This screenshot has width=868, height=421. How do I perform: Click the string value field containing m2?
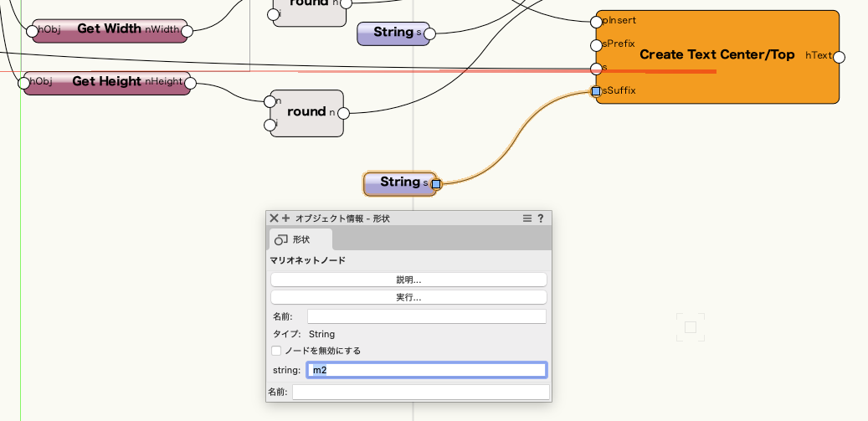click(x=427, y=370)
